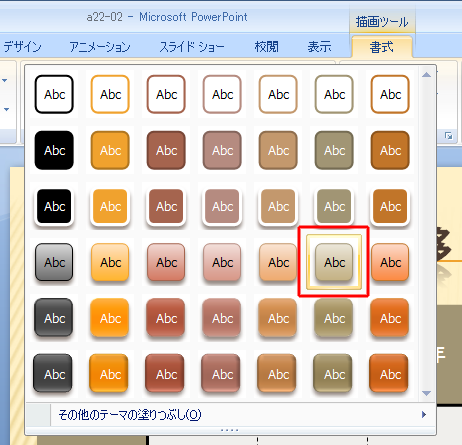Select the white style with black outline
Image resolution: width=462 pixels, height=445 pixels.
pos(54,94)
